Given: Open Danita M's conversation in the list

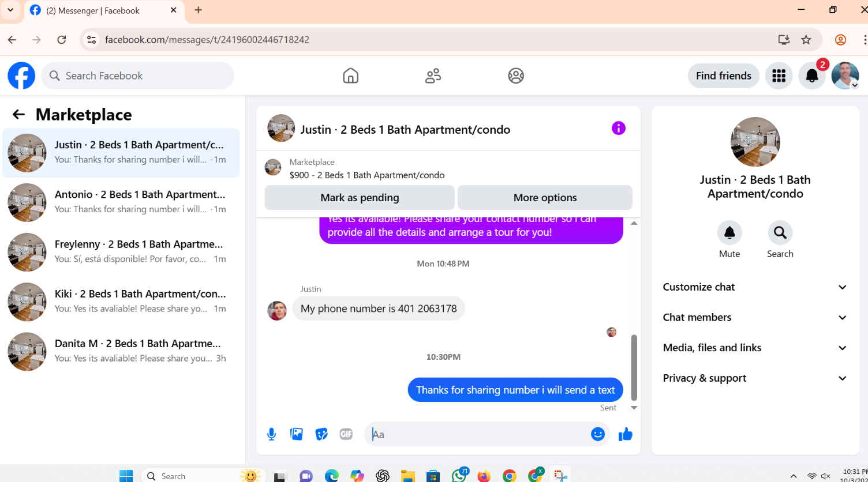Looking at the screenshot, I should coord(121,351).
